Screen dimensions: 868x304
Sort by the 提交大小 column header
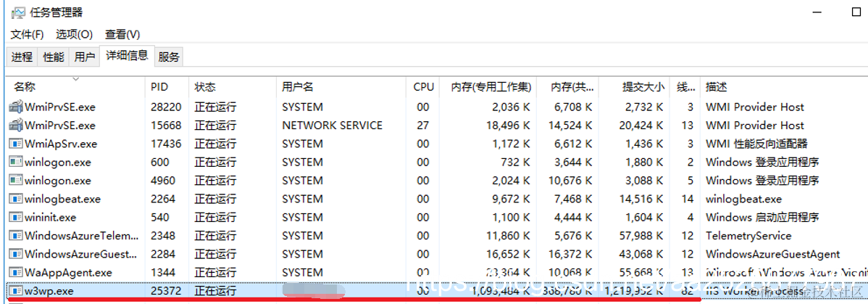[635, 86]
